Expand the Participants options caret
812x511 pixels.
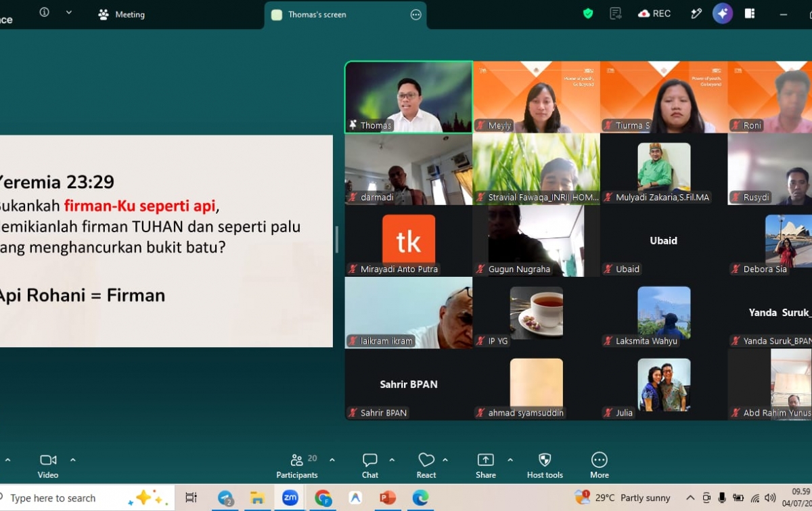(x=332, y=460)
